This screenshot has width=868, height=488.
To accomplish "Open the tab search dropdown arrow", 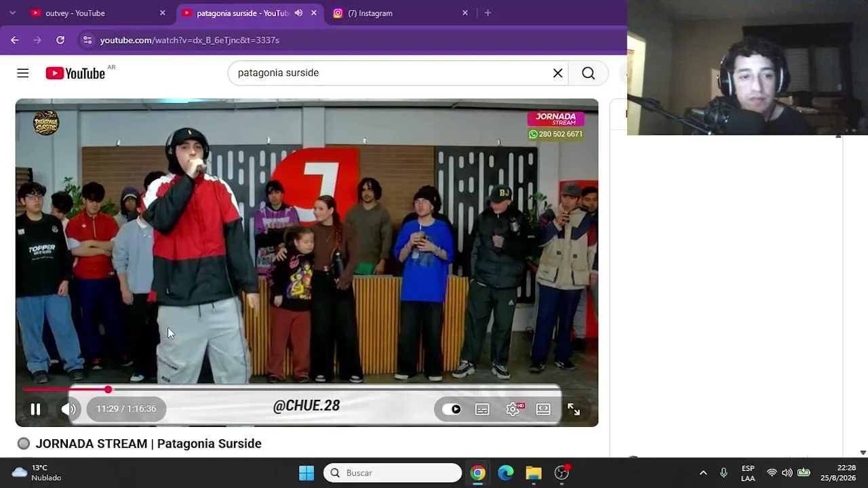I will tap(12, 13).
